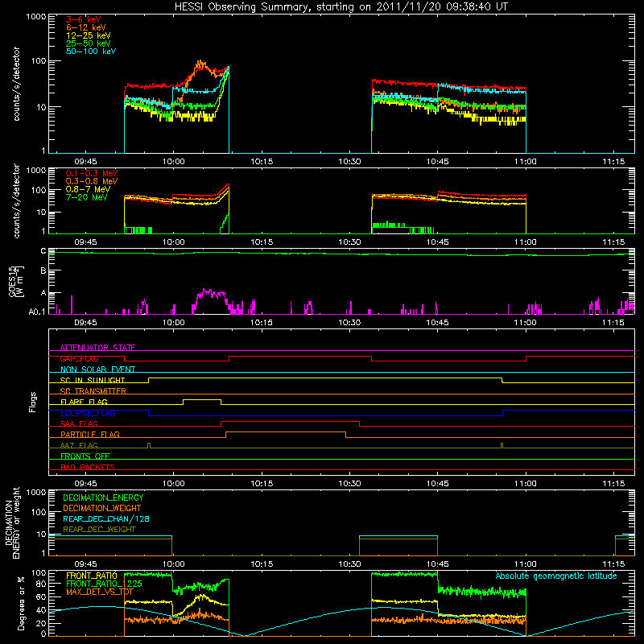Screen dimensions: 644x644
Task: Select the green FRONT_RATIO_1225 legend label
Action: point(104,584)
